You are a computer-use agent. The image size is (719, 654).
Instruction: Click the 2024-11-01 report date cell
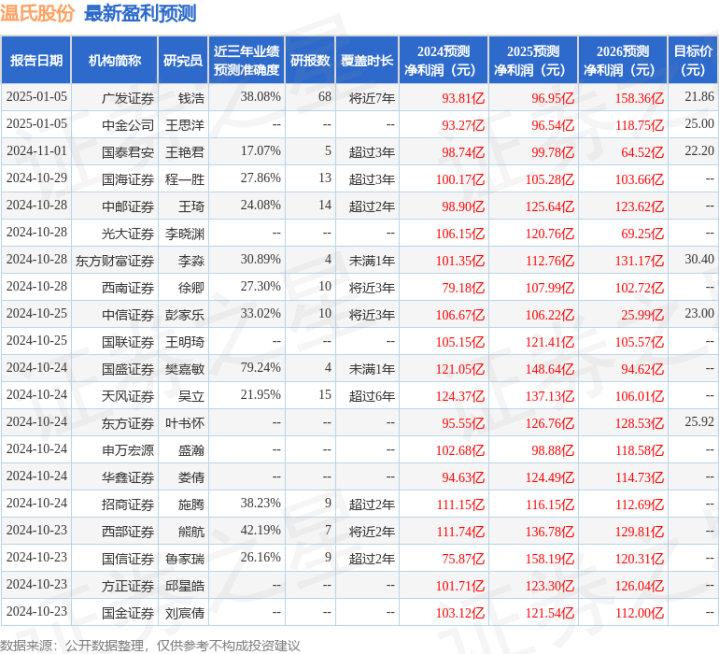[x=37, y=150]
